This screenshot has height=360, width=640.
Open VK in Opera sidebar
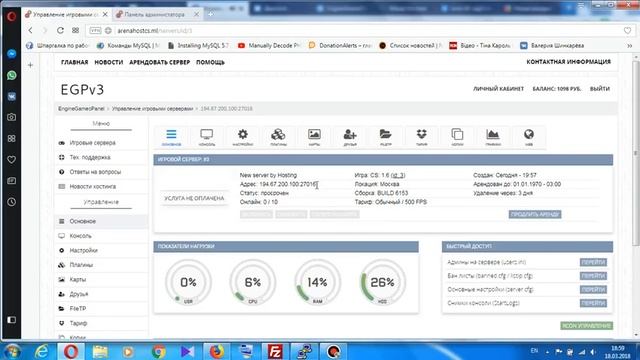(x=11, y=96)
